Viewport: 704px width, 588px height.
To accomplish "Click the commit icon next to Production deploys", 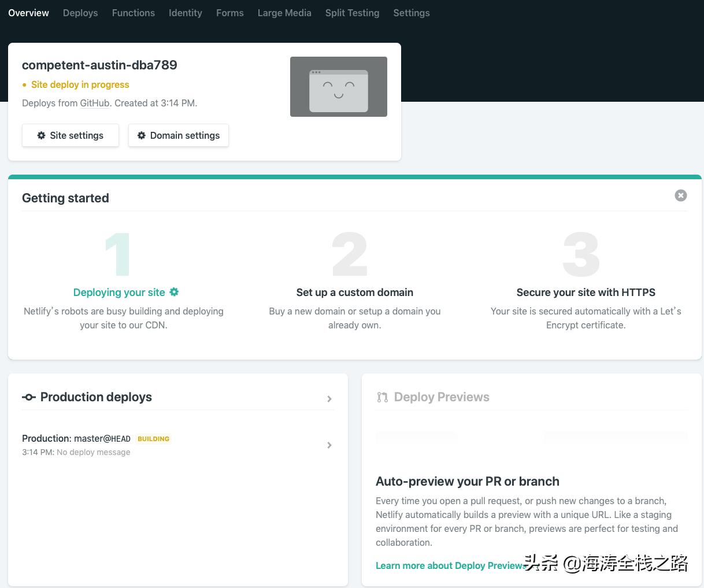I will (29, 397).
